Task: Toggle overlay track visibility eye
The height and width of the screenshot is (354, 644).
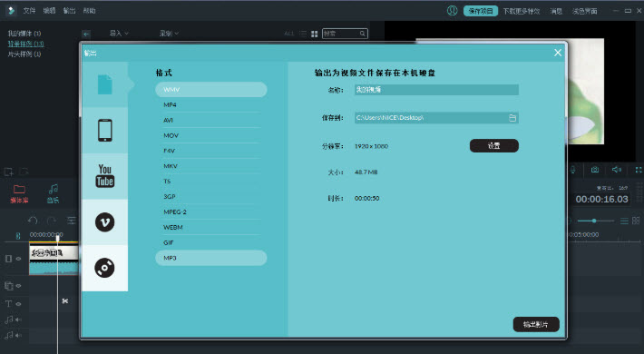Action: click(18, 285)
